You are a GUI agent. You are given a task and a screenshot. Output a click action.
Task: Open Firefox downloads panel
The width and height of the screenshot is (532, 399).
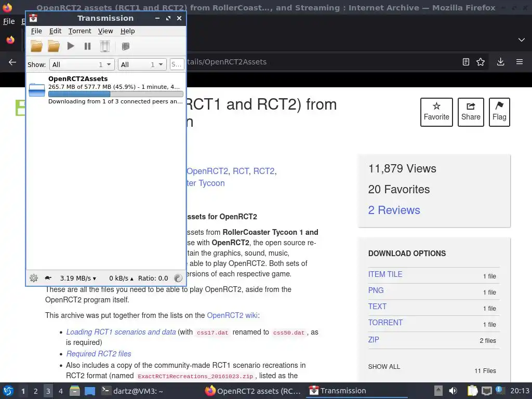500,62
